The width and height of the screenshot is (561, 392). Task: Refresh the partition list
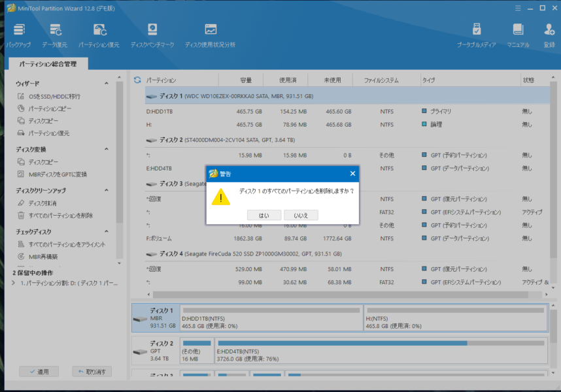point(137,80)
